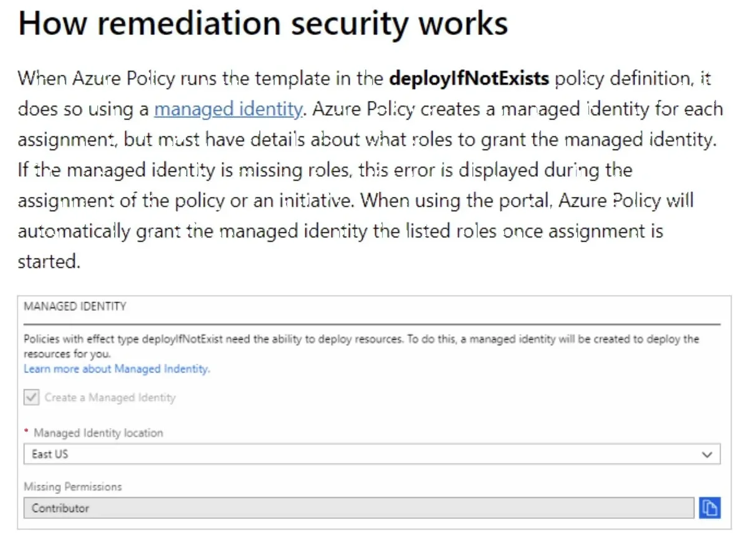Click the MANAGED IDENTITY section header
Image resolution: width=756 pixels, height=542 pixels.
coord(75,307)
